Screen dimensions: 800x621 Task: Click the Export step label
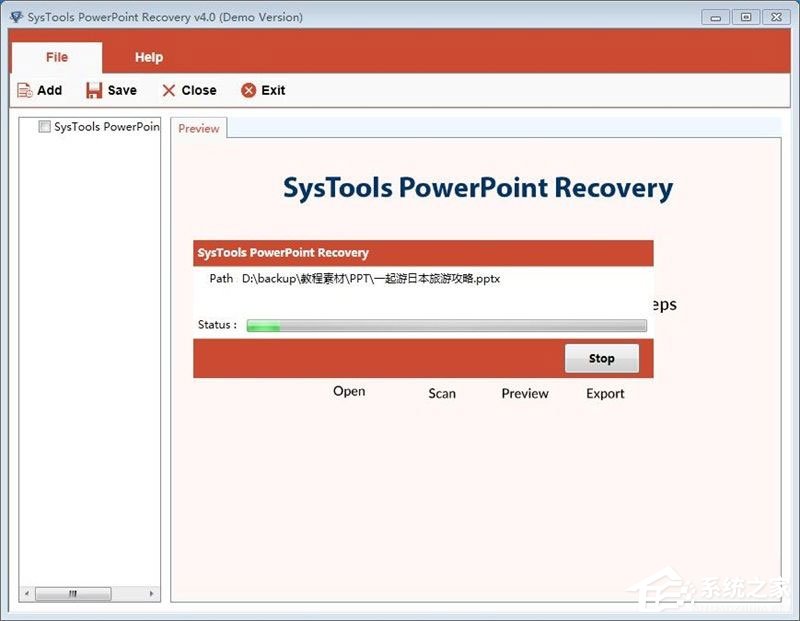point(604,394)
